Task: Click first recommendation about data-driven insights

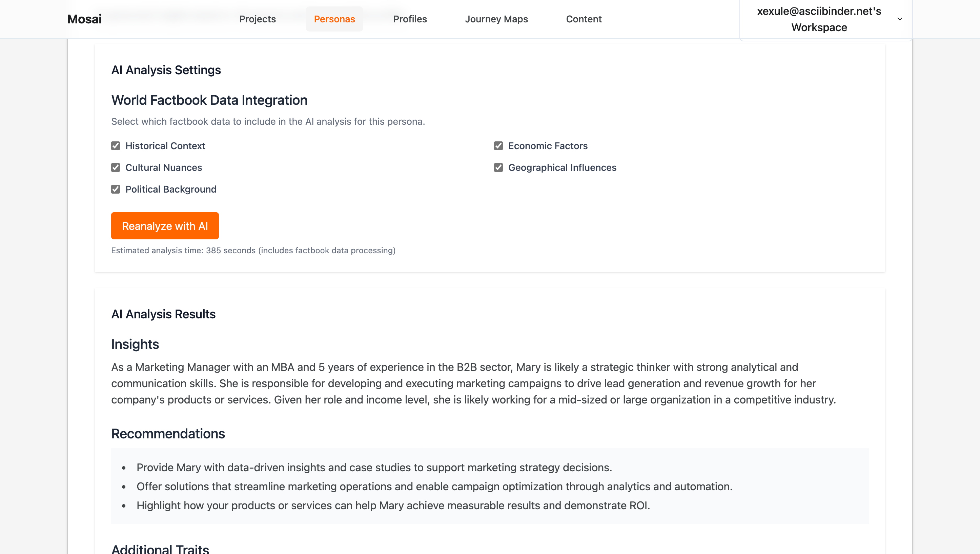Action: 374,467
